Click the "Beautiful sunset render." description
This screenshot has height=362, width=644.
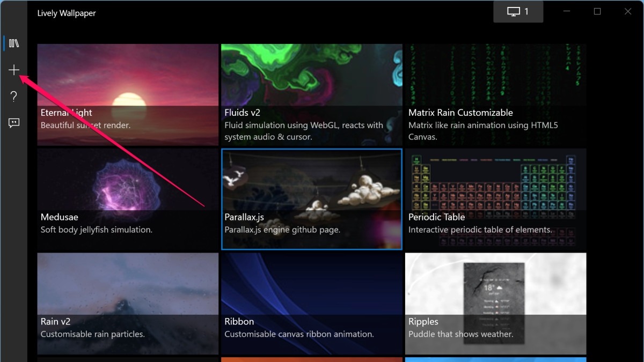tap(86, 125)
